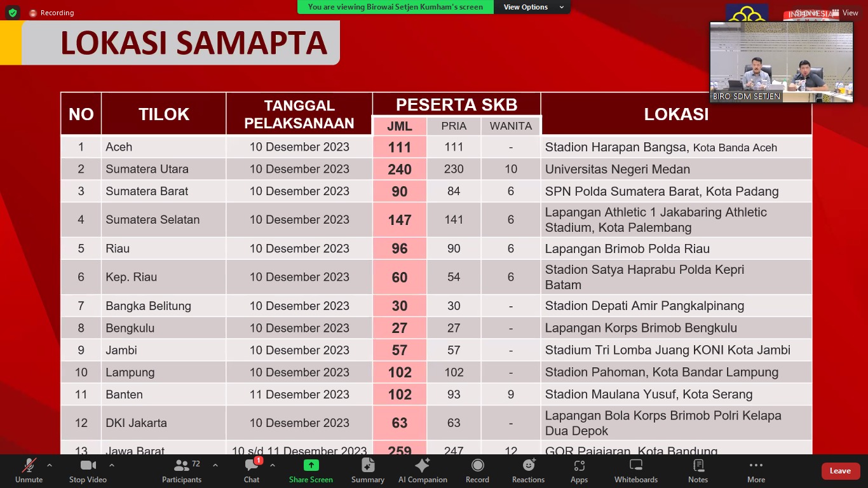Open the More options menu

pyautogui.click(x=756, y=470)
